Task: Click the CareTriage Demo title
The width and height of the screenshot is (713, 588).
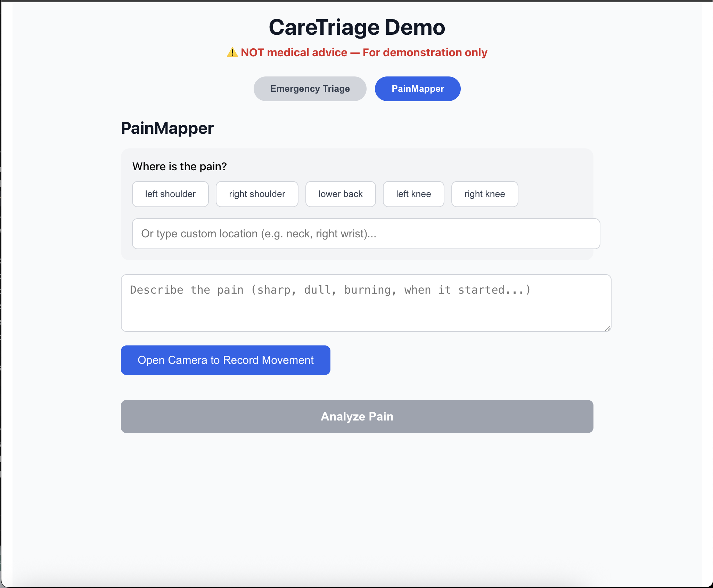Action: point(356,27)
